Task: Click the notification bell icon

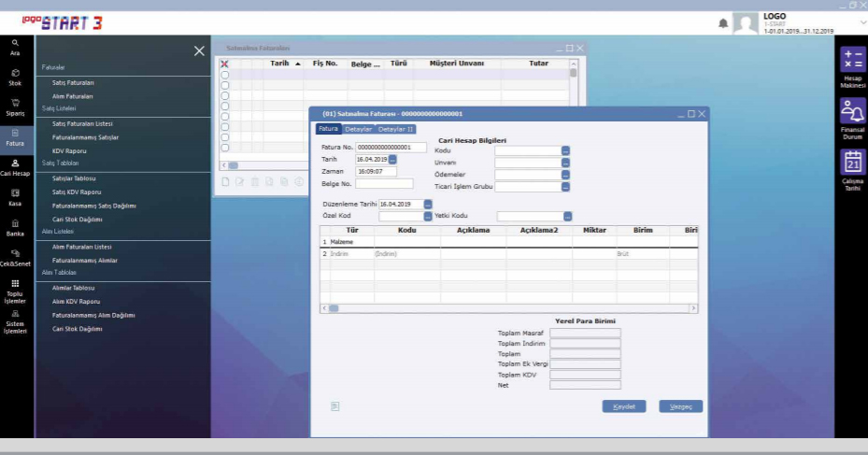Action: tap(723, 23)
